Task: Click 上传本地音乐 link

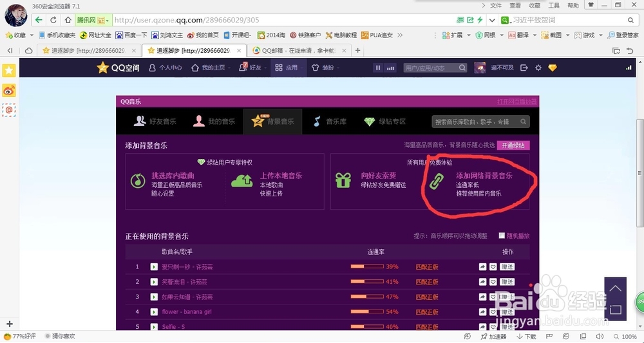Action: point(281,176)
